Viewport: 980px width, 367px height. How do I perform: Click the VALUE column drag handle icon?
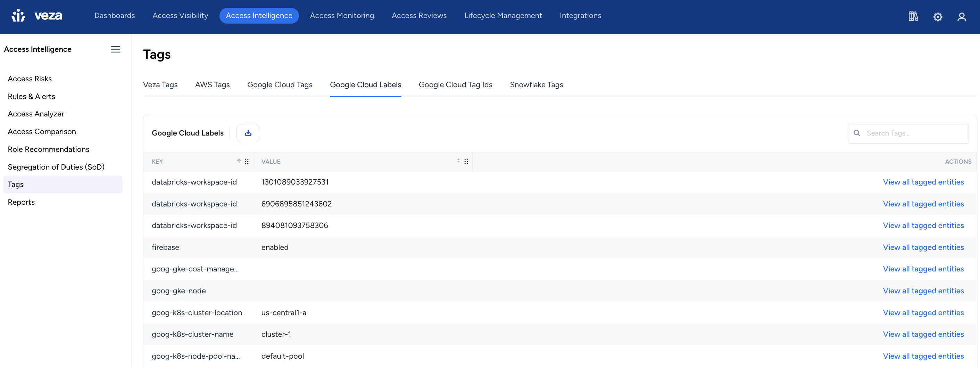pos(466,161)
